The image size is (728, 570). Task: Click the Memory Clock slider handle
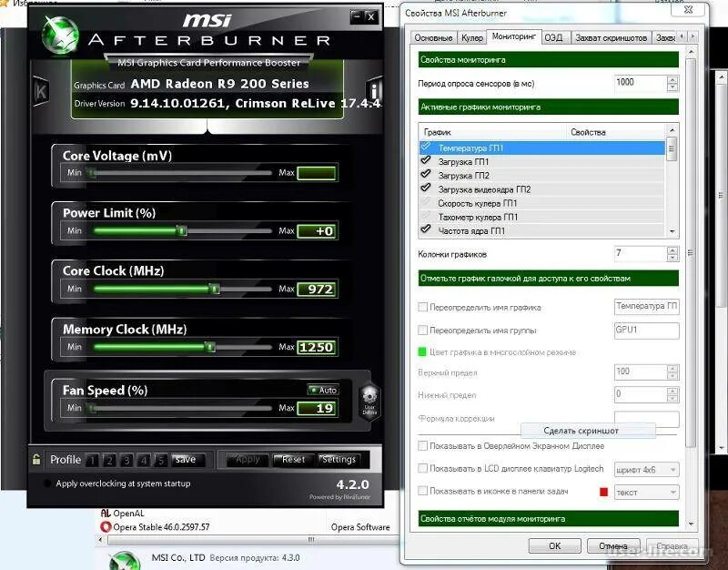point(210,347)
